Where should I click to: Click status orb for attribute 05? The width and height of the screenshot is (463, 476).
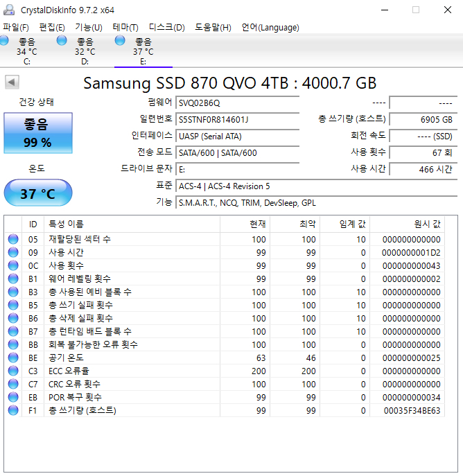pyautogui.click(x=13, y=239)
